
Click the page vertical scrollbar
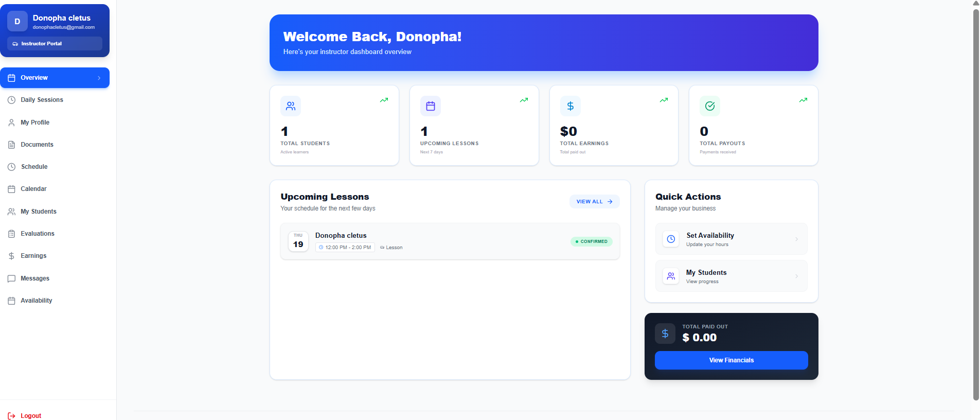(976, 206)
